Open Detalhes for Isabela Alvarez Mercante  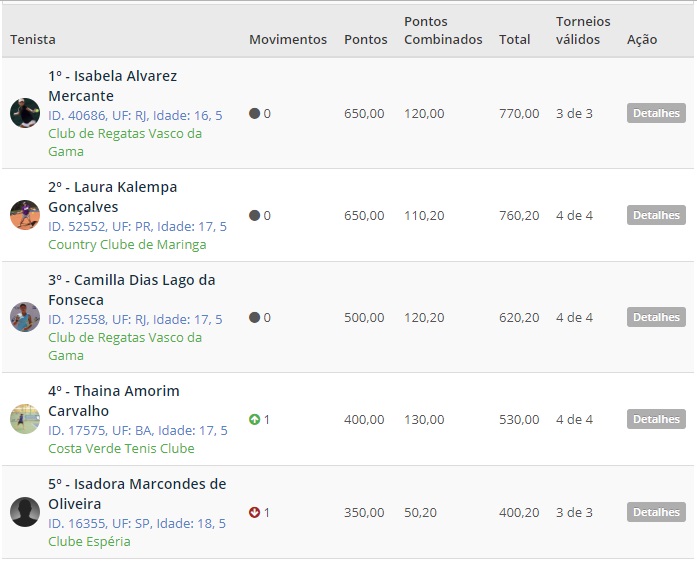tap(656, 114)
